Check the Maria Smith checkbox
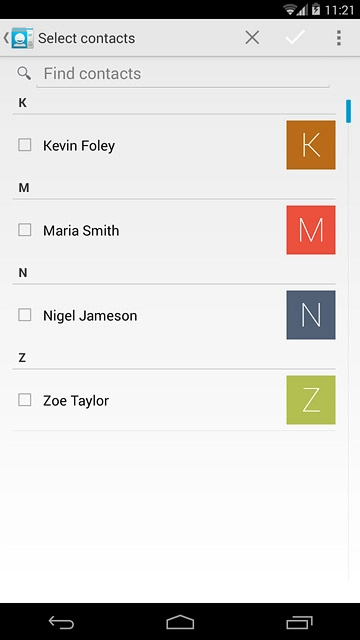360x640 pixels. (24, 230)
